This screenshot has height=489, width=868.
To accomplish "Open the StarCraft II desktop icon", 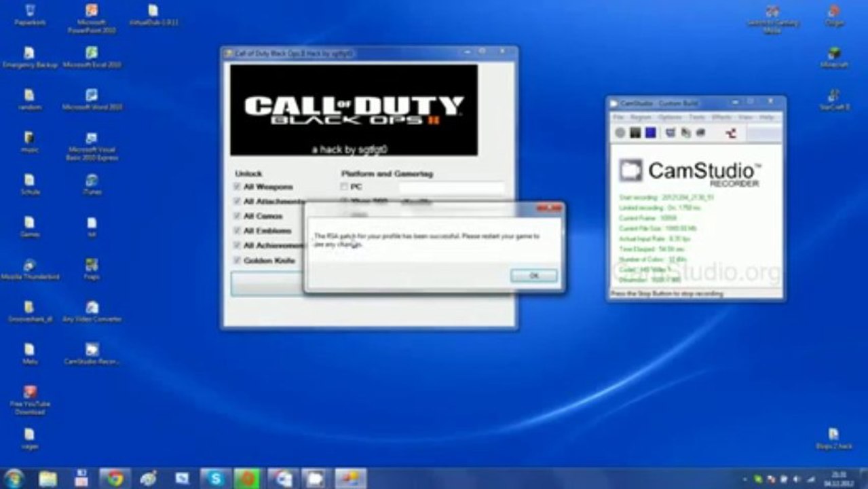I will (x=834, y=99).
